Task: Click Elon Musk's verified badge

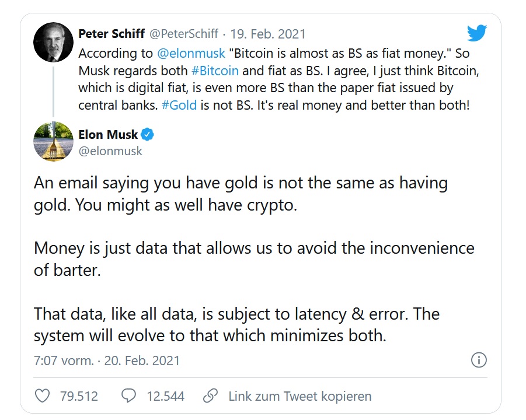Action: (148, 135)
